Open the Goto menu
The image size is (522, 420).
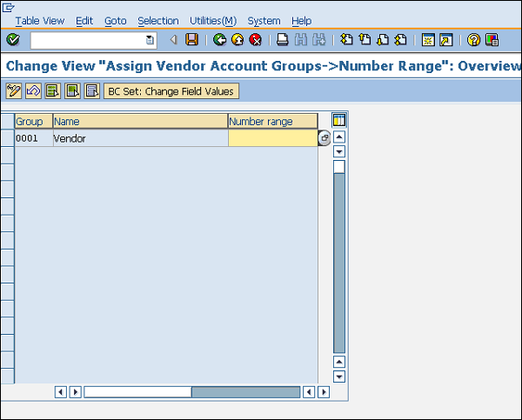tap(116, 21)
